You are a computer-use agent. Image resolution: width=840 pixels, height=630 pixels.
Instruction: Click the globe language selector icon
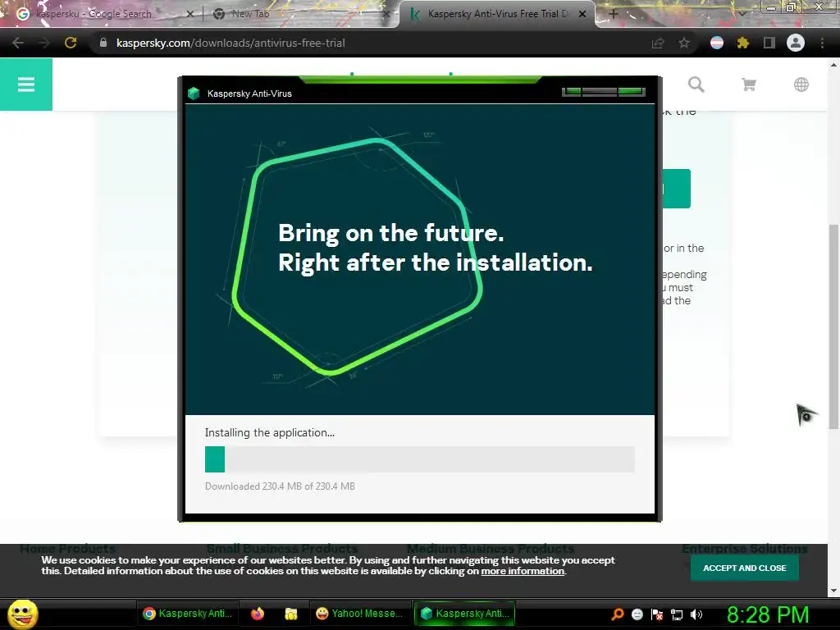pos(801,84)
